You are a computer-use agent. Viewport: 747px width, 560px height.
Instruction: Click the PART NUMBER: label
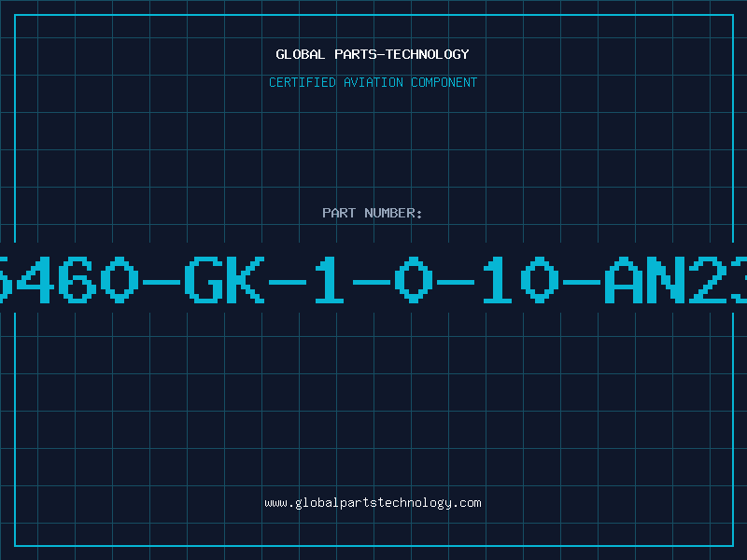[x=373, y=213]
